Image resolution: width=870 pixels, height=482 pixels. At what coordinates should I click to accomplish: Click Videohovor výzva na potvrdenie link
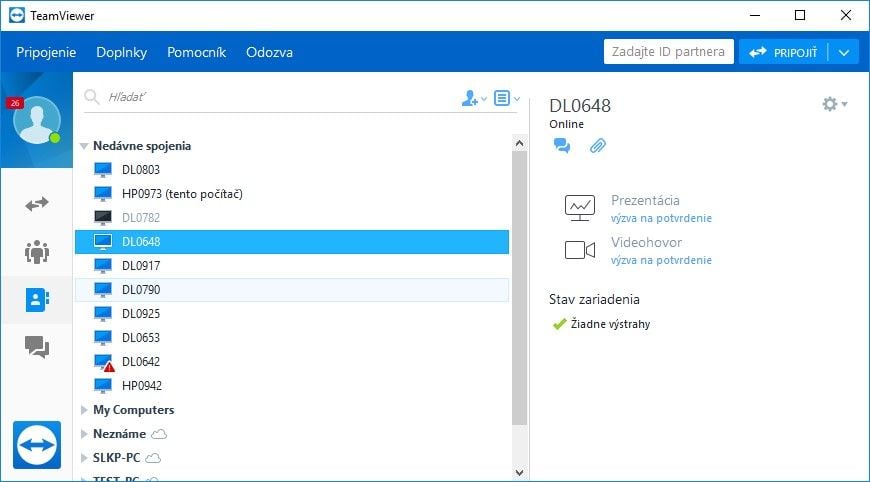(661, 260)
